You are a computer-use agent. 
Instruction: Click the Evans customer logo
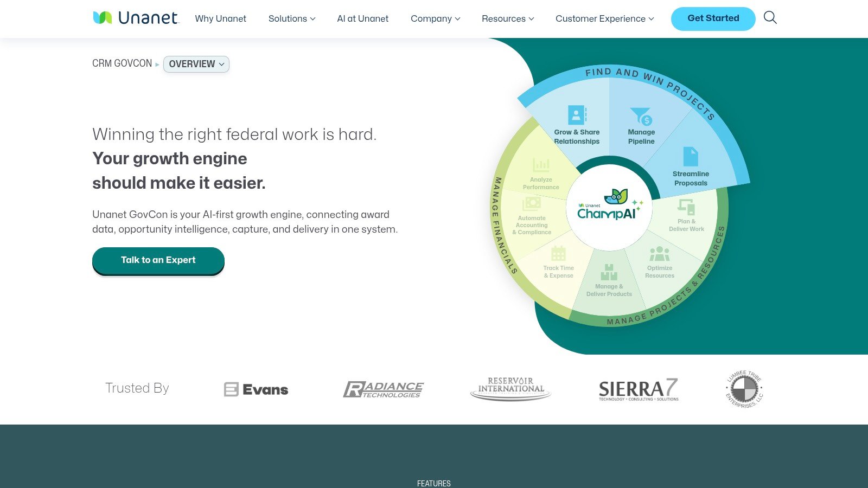click(256, 389)
